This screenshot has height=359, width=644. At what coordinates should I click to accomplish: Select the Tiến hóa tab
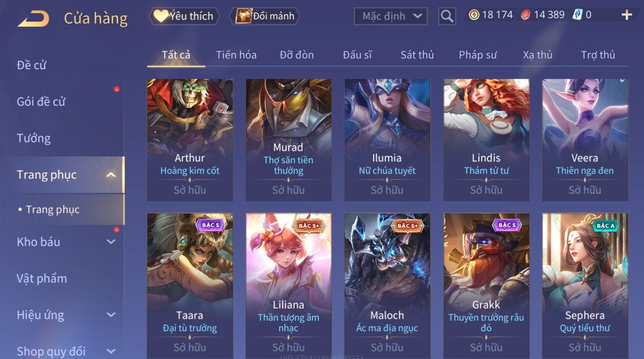[x=236, y=55]
